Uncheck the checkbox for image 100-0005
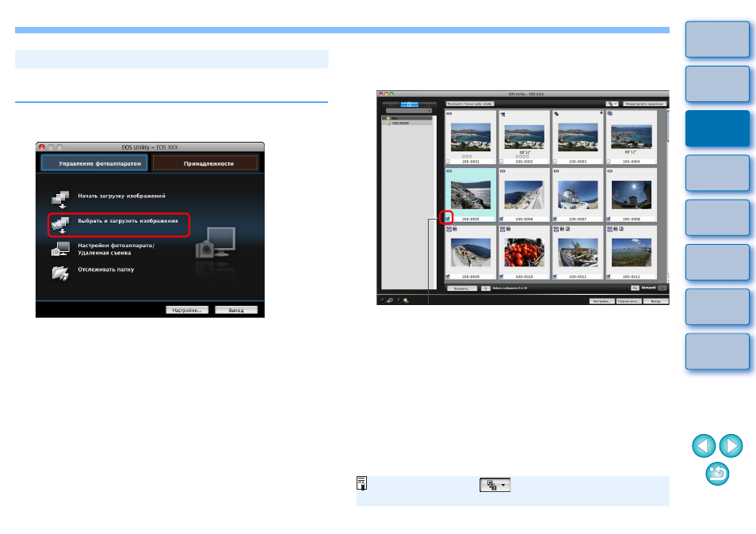Screen dimensions: 756x534 coord(448,219)
